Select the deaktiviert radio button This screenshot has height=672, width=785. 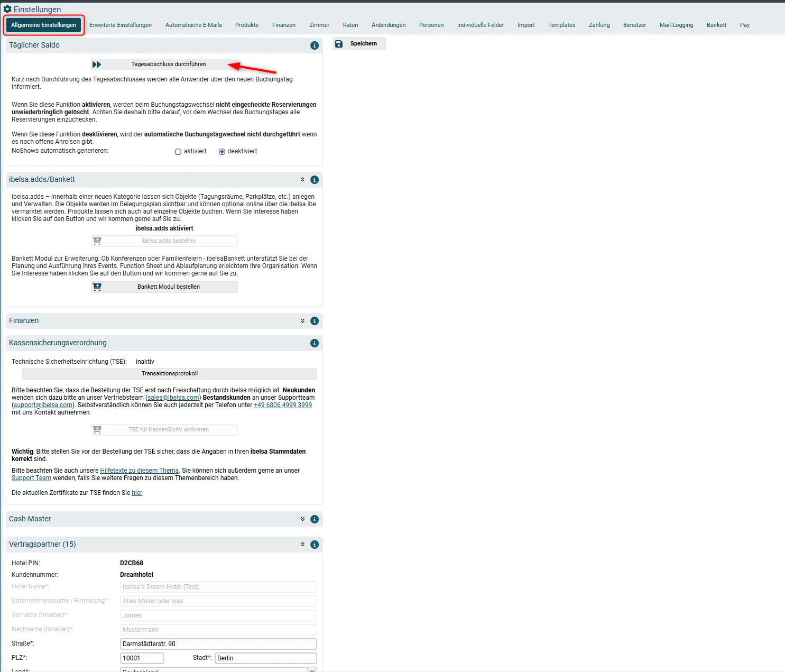coord(222,152)
